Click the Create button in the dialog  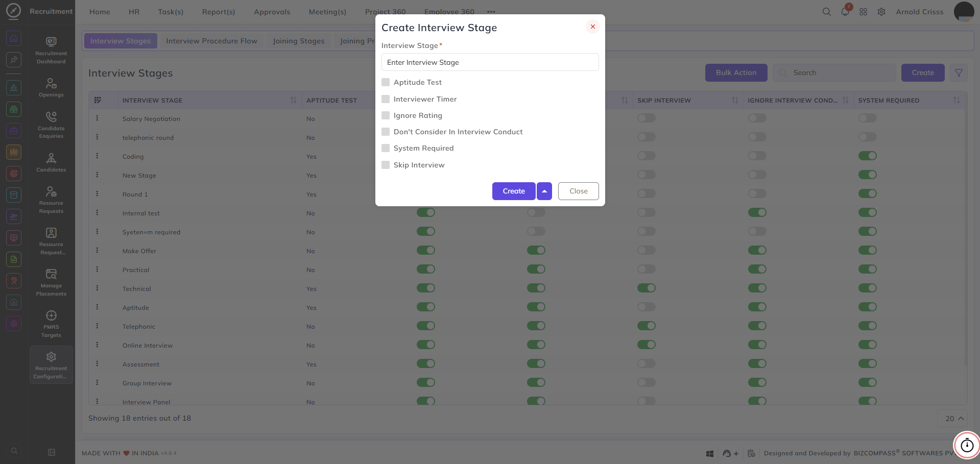tap(514, 191)
